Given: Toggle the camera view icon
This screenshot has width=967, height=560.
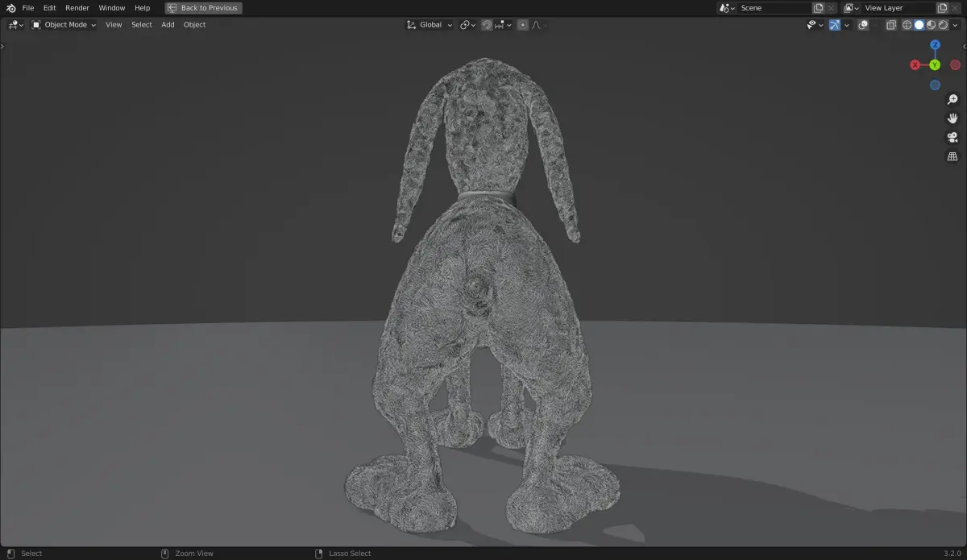Looking at the screenshot, I should click(952, 137).
